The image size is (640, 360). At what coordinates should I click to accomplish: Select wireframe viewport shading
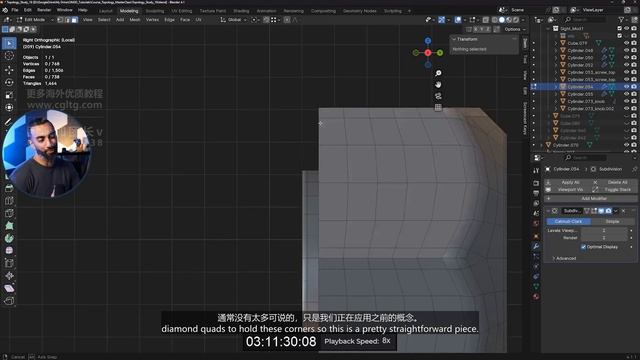495,20
